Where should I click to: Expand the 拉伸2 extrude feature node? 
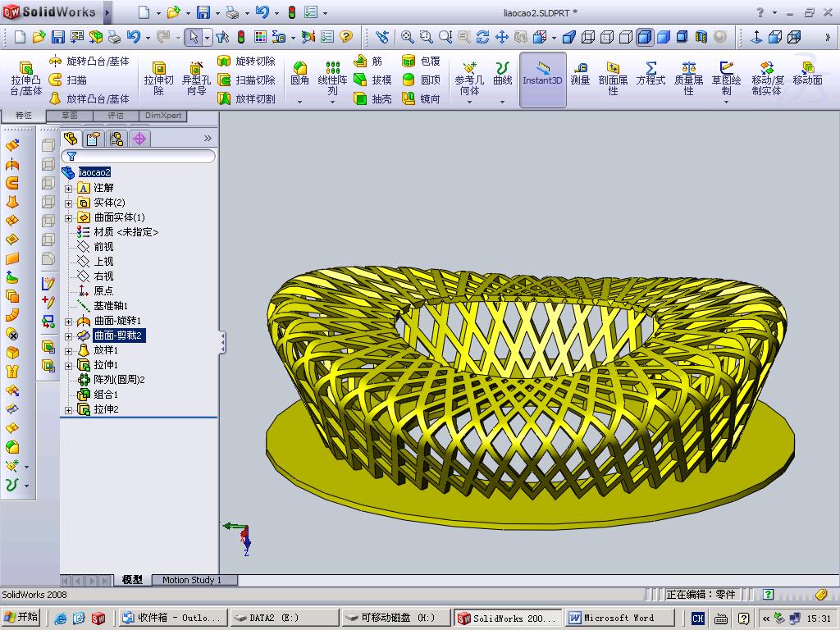pos(69,410)
